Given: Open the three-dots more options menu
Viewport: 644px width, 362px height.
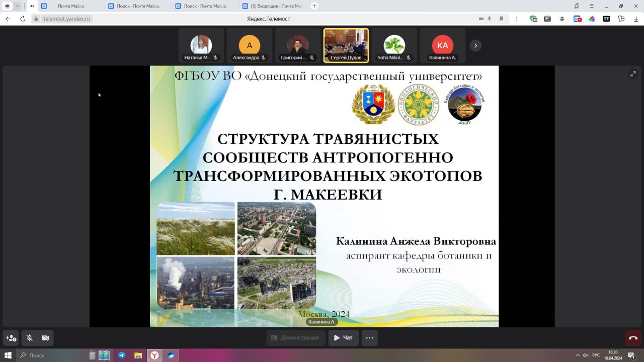Looking at the screenshot, I should (x=369, y=338).
